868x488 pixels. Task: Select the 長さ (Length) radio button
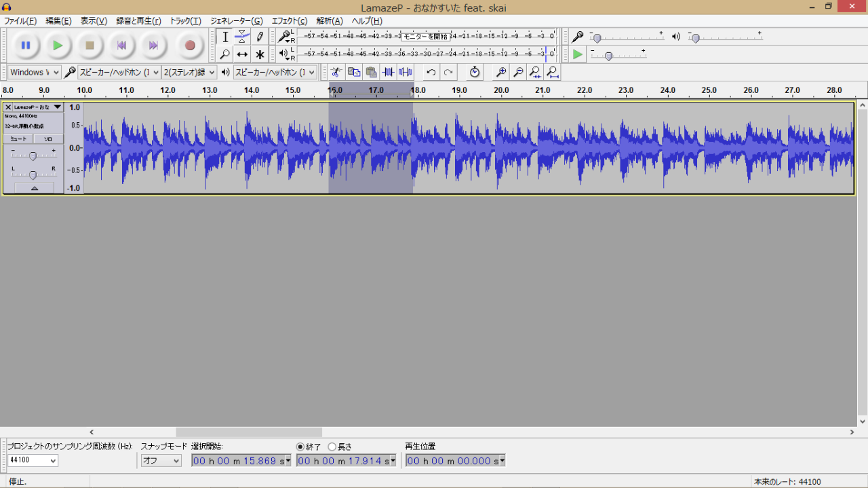coord(332,447)
